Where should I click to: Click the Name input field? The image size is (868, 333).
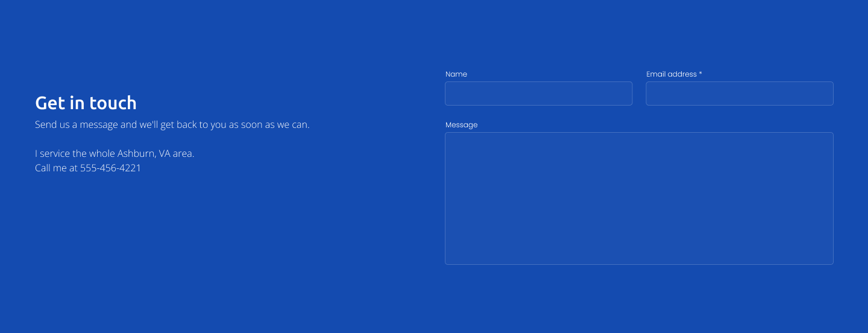tap(538, 94)
